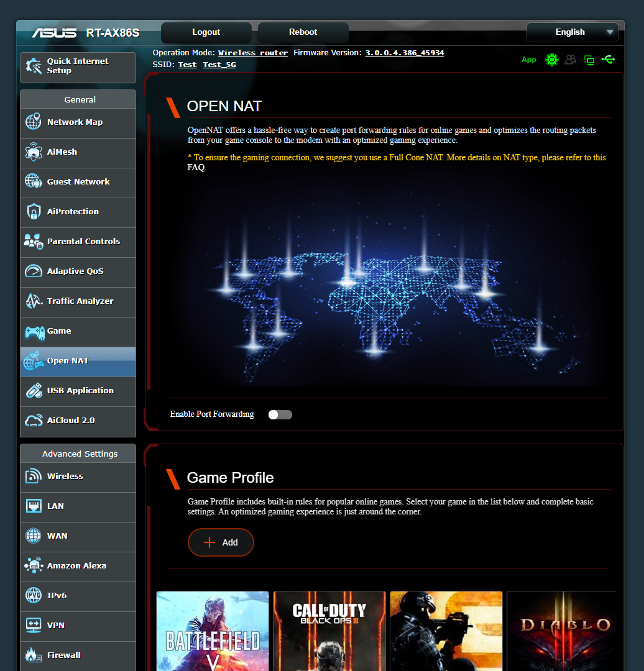Click the USB status icon in the header

[x=608, y=60]
